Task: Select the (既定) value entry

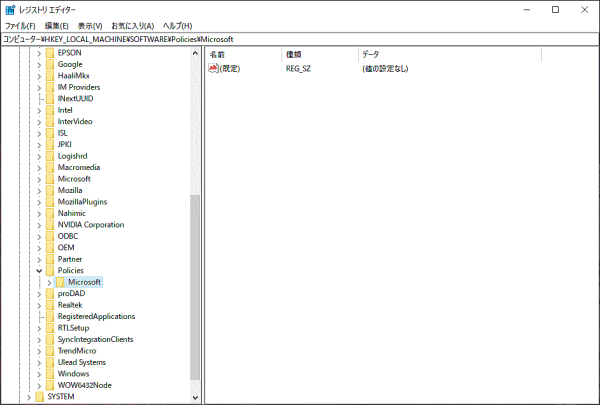Action: 230,69
